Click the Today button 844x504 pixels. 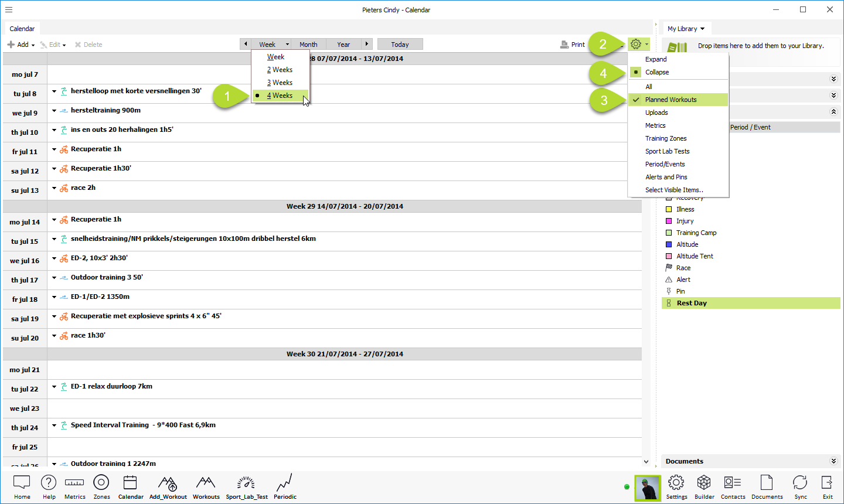point(400,45)
